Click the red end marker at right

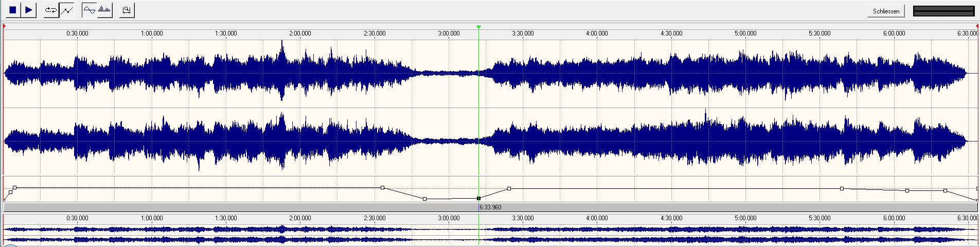976,26
